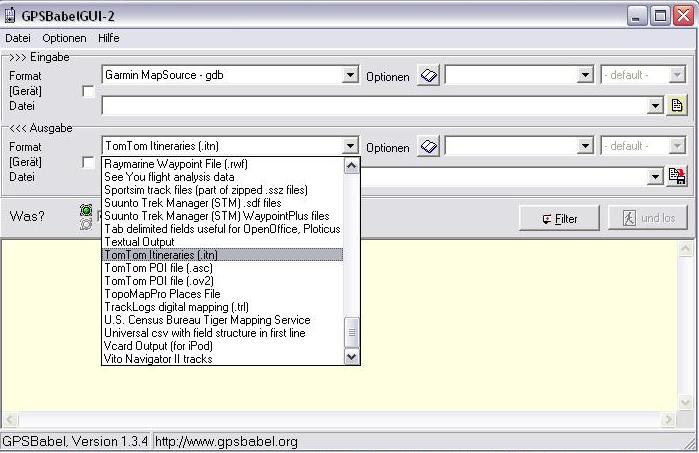
Task: Click the GPSBabelGUI-2 title bar icon
Action: click(x=10, y=15)
